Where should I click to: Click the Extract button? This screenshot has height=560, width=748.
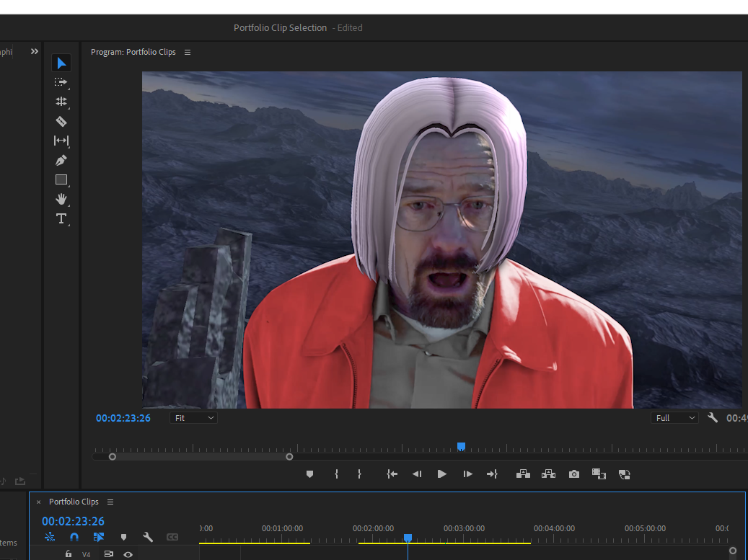549,474
